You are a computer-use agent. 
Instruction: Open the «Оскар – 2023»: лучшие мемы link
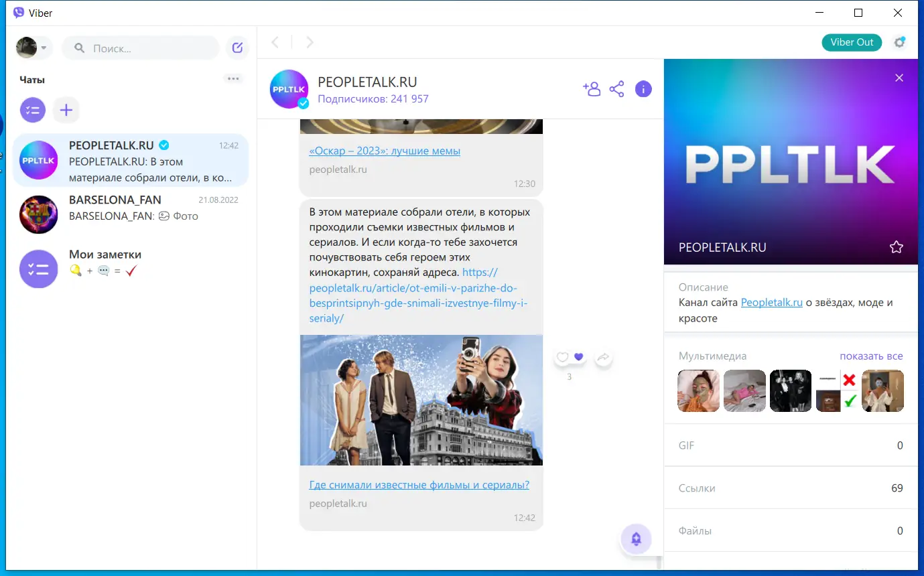coord(385,151)
